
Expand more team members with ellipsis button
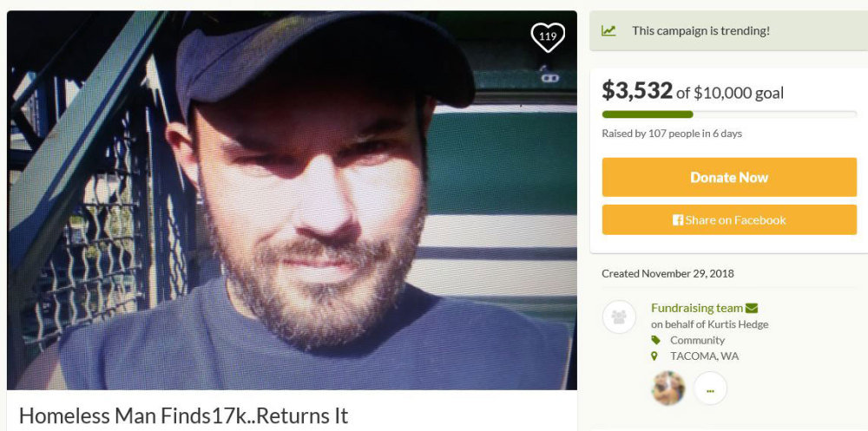pyautogui.click(x=710, y=389)
